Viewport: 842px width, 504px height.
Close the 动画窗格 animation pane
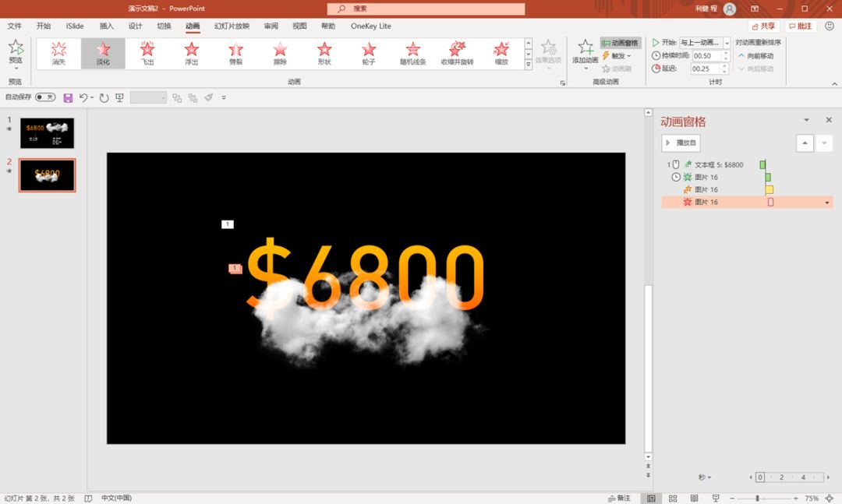829,120
